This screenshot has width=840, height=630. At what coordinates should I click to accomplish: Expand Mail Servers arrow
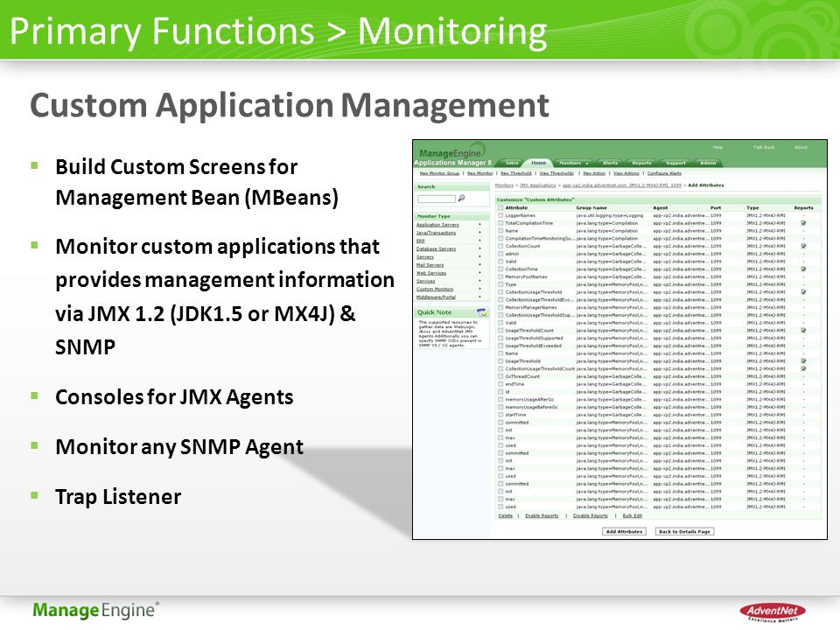(479, 264)
